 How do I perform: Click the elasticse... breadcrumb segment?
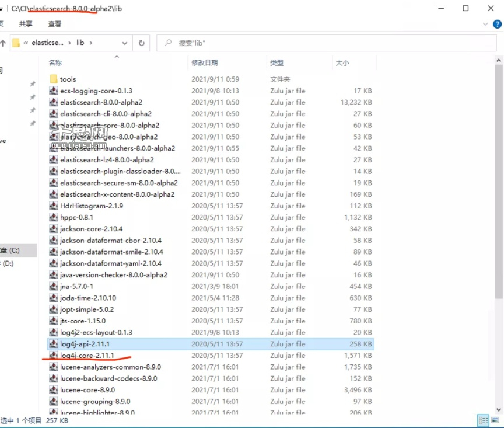click(x=47, y=43)
